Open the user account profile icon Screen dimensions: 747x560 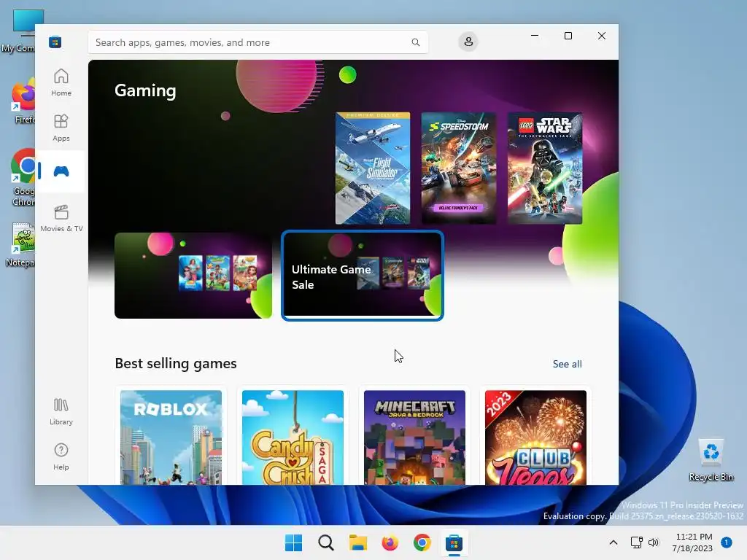(x=468, y=42)
